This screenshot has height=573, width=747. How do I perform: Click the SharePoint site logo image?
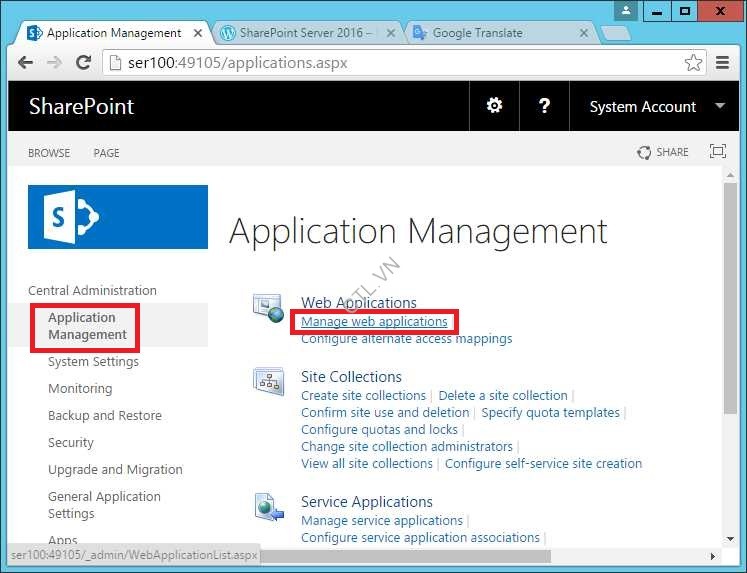pos(118,217)
